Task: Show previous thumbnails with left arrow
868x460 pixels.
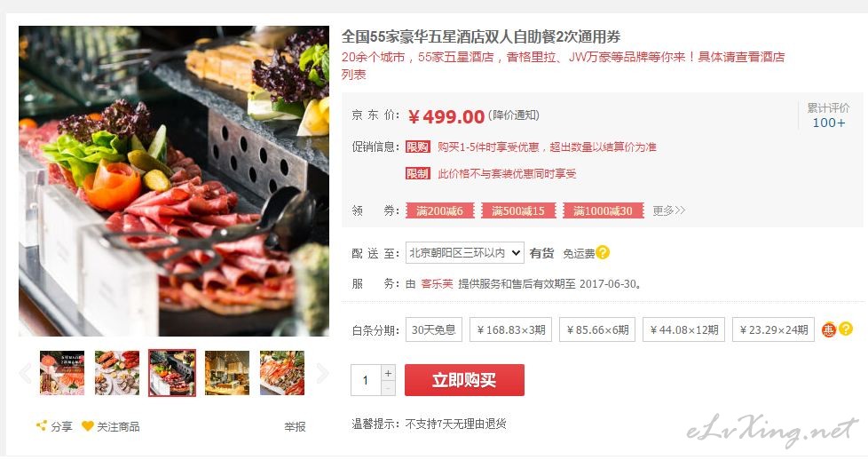Action: pos(26,373)
